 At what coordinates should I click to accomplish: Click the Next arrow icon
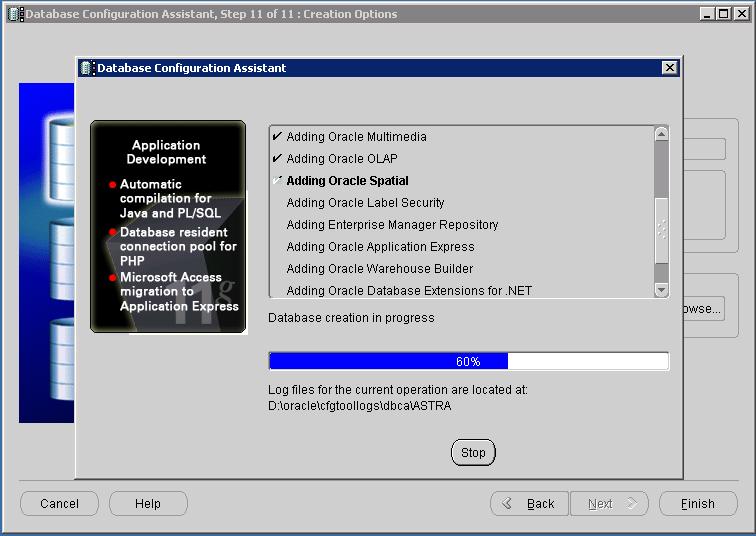(632, 503)
